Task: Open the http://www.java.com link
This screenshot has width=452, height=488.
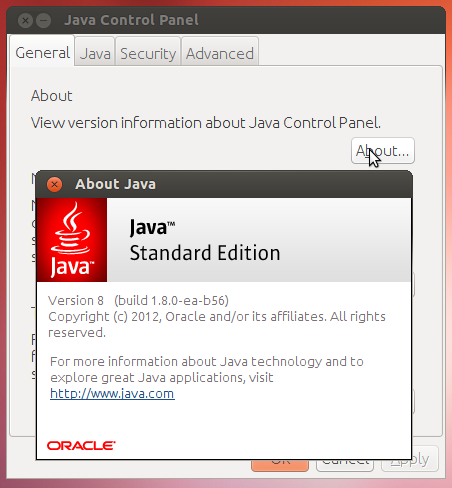Action: pos(112,394)
